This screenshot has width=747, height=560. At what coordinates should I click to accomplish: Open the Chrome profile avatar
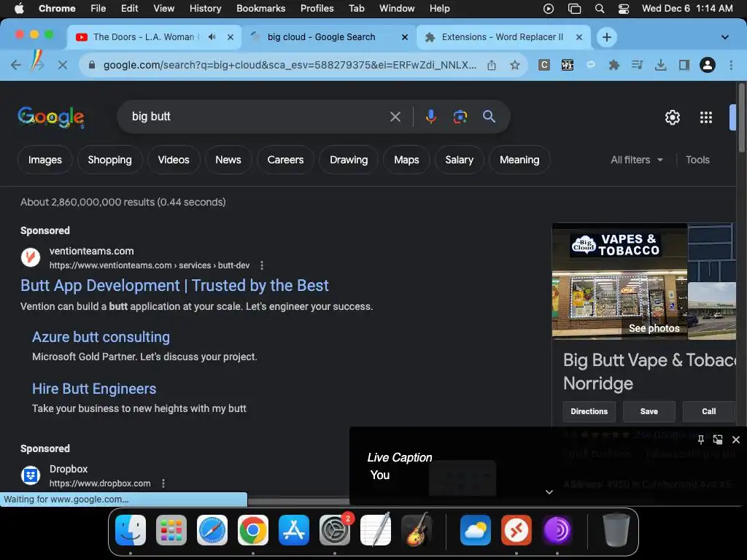[708, 65]
